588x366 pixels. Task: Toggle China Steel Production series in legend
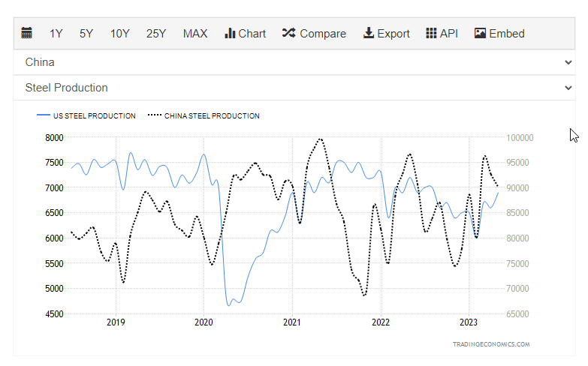tap(212, 116)
